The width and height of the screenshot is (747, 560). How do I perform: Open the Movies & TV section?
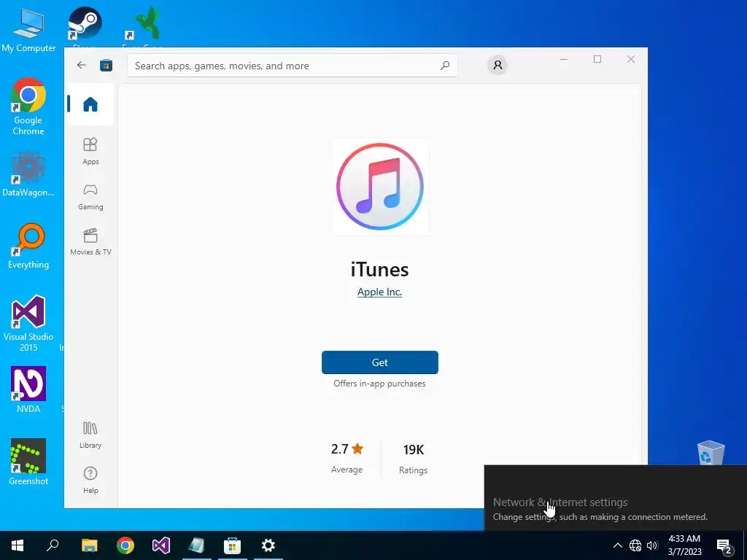pyautogui.click(x=90, y=242)
